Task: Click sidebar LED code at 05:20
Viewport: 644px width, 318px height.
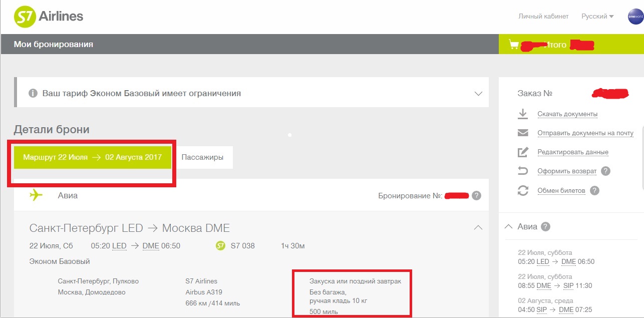Action: [x=543, y=261]
